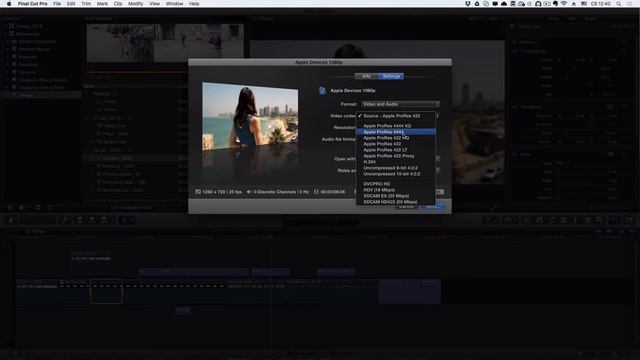Click the browser filmstrip thumbnail behind the dialog

click(165, 42)
